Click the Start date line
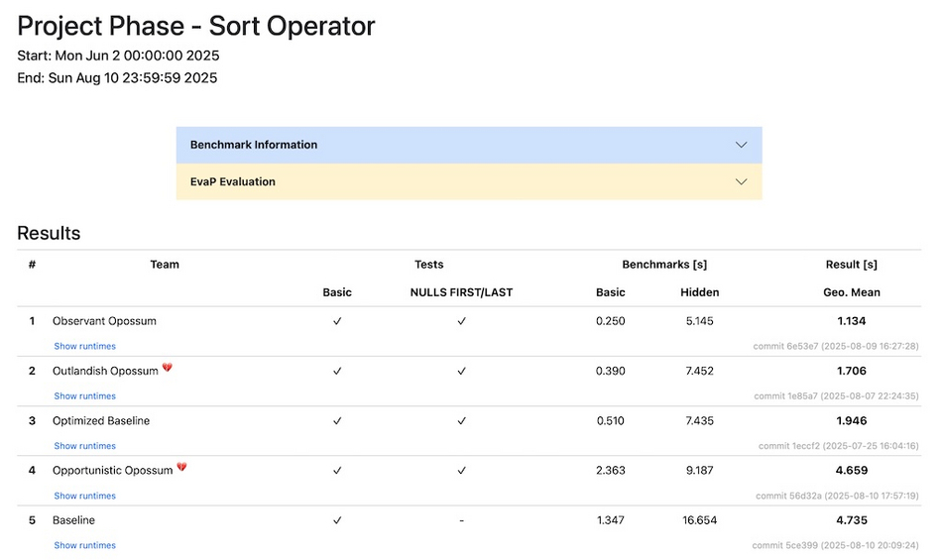The image size is (942, 560). tap(118, 56)
